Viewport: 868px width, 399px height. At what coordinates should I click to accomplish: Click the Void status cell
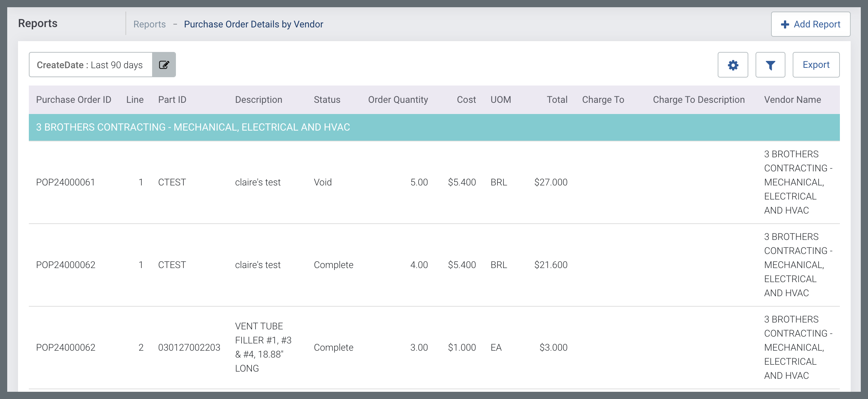(x=323, y=183)
